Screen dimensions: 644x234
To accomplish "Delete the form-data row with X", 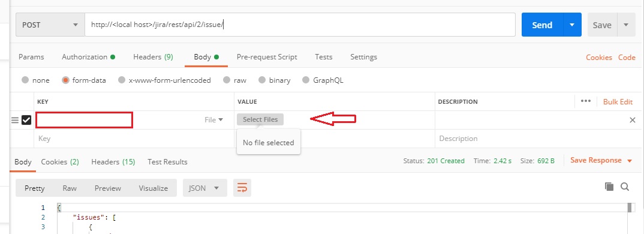I will point(633,120).
